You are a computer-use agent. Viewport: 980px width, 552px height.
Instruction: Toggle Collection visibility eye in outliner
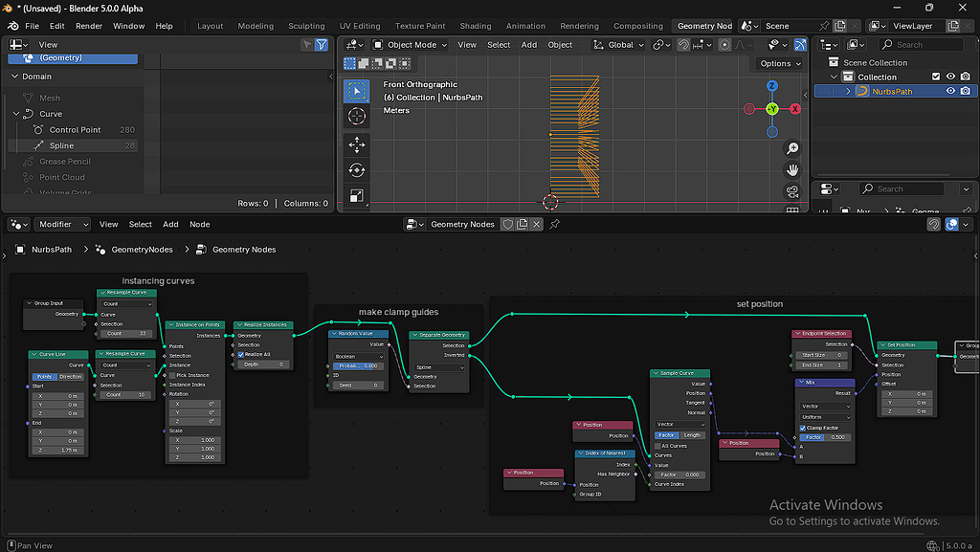(950, 77)
